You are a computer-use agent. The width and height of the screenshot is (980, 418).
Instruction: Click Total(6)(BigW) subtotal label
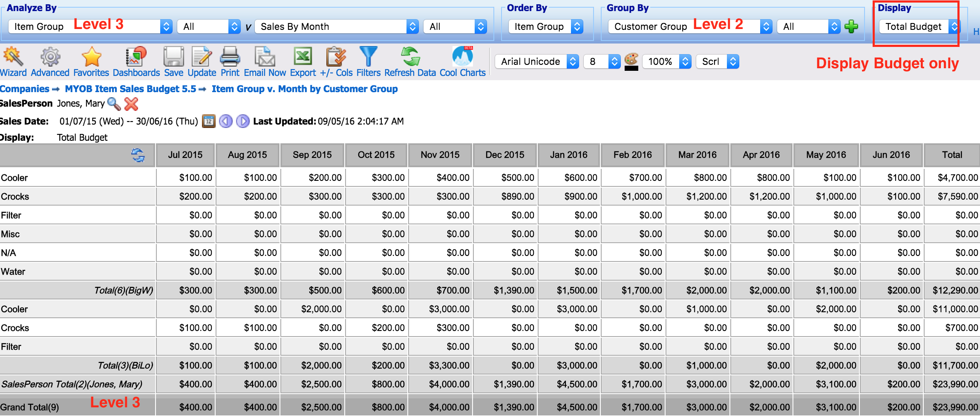124,290
